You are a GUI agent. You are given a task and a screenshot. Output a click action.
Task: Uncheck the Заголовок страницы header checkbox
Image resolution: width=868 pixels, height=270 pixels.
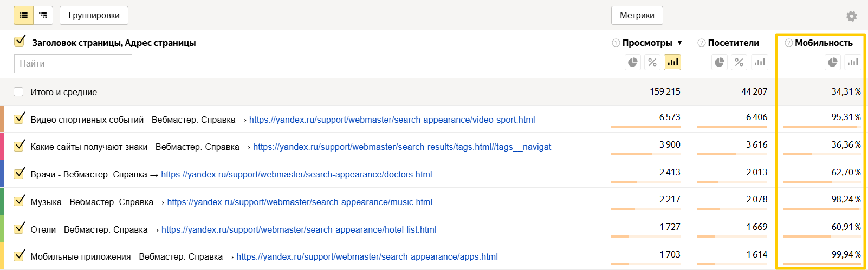point(20,41)
